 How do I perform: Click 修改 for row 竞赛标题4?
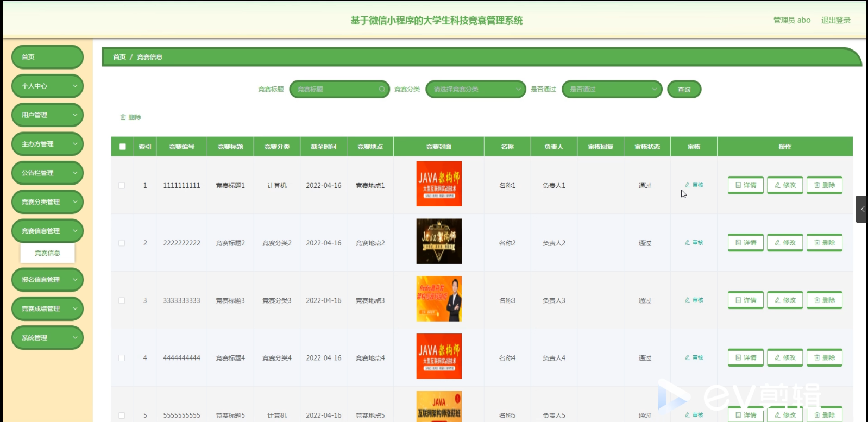[785, 358]
